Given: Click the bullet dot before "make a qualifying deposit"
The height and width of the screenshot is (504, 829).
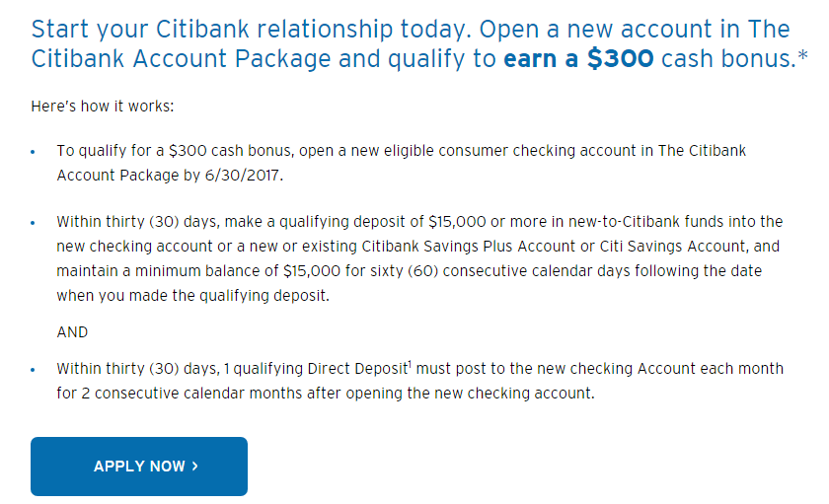Looking at the screenshot, I should pyautogui.click(x=33, y=223).
